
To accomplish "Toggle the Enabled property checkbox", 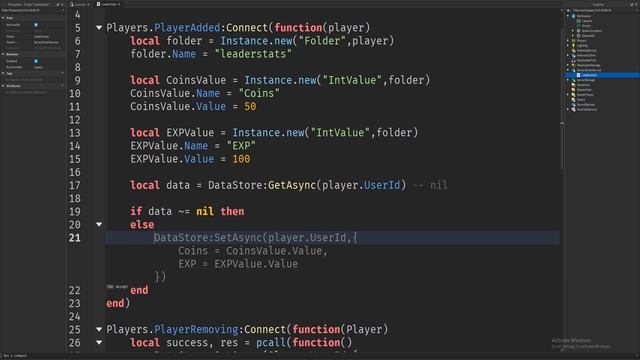I will [36, 61].
